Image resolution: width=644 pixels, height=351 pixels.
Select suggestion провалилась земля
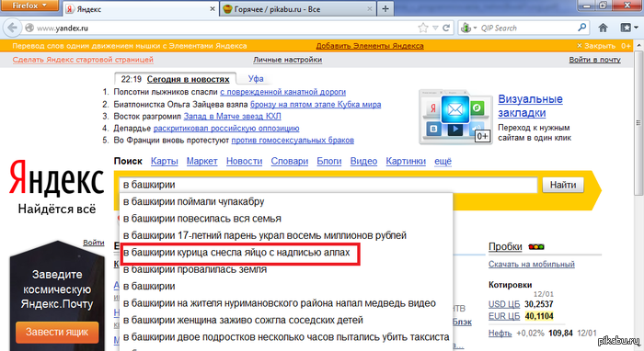[286, 269]
